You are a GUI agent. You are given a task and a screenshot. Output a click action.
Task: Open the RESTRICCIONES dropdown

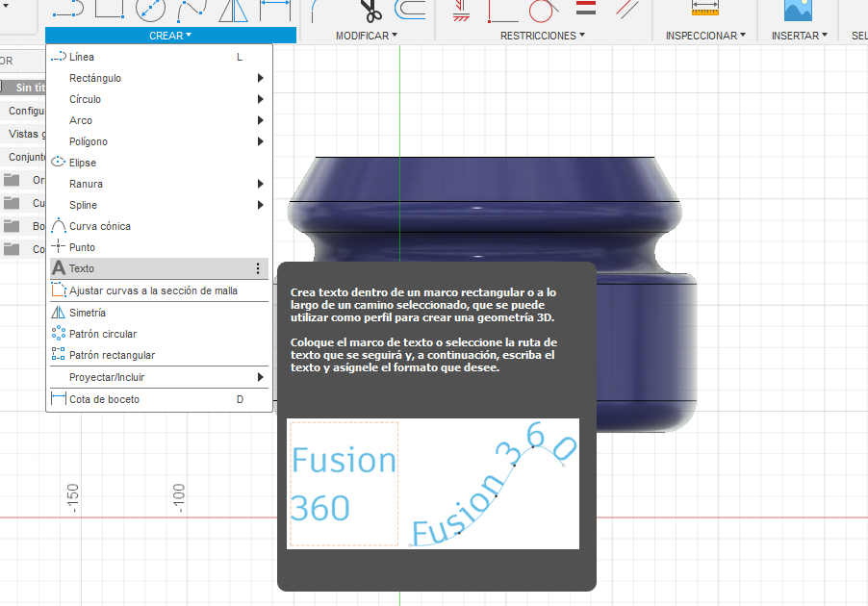[x=543, y=36]
